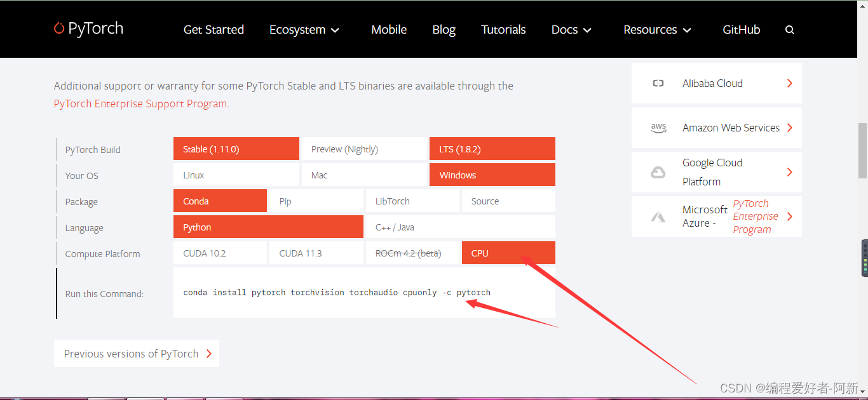
Task: Open the Alibaba Cloud partner link
Action: pyautogui.click(x=717, y=83)
